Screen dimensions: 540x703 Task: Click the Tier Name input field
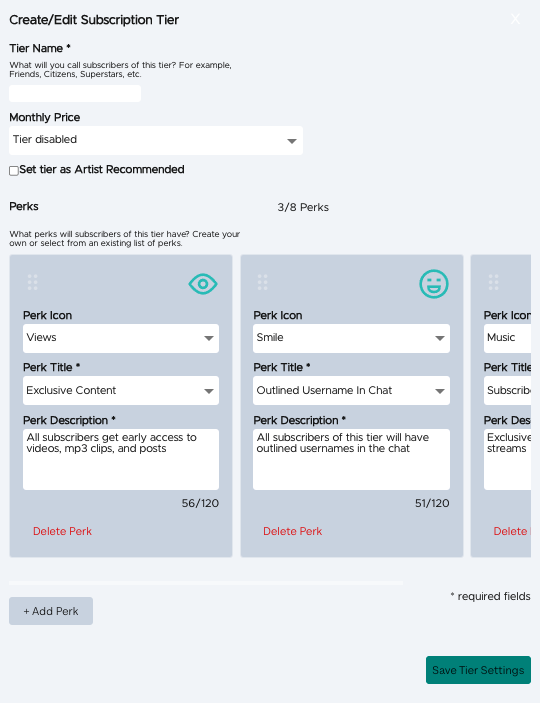75,94
